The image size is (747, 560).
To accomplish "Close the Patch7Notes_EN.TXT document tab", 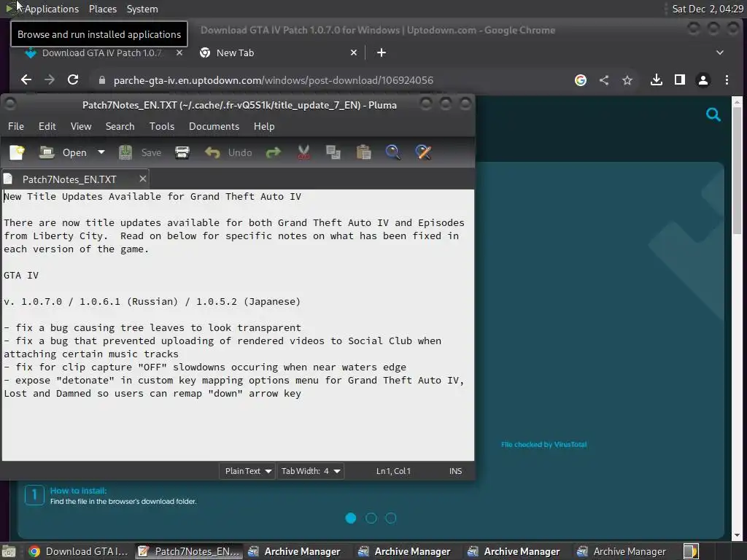I will [x=142, y=179].
